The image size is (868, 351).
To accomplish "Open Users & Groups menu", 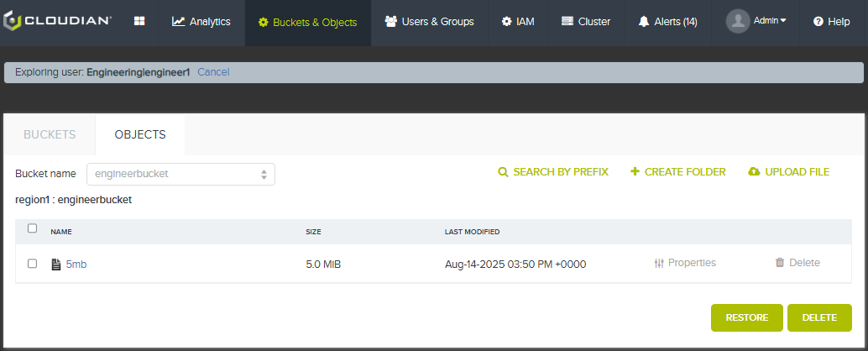I will [x=430, y=22].
